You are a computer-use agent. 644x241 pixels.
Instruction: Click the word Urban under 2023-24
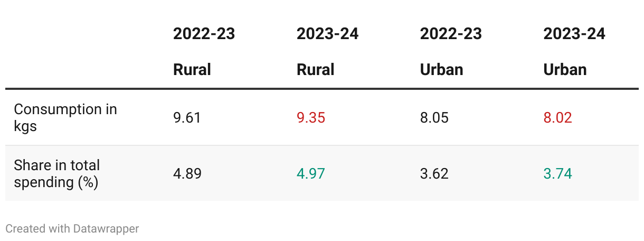[565, 70]
